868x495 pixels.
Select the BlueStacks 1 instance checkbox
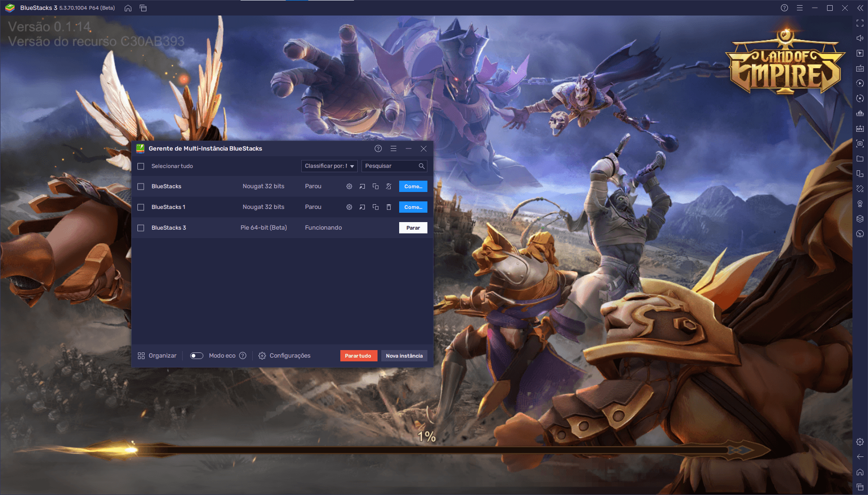tap(141, 207)
